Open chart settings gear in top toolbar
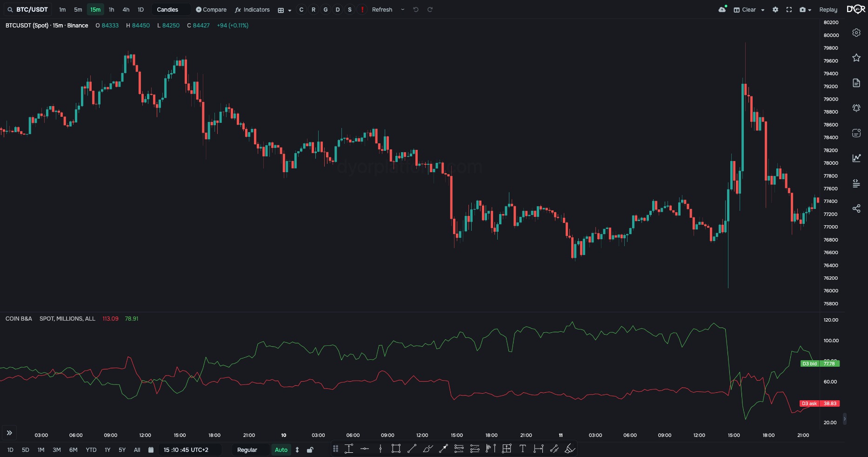Screen dimensions: 868x457 pos(775,10)
